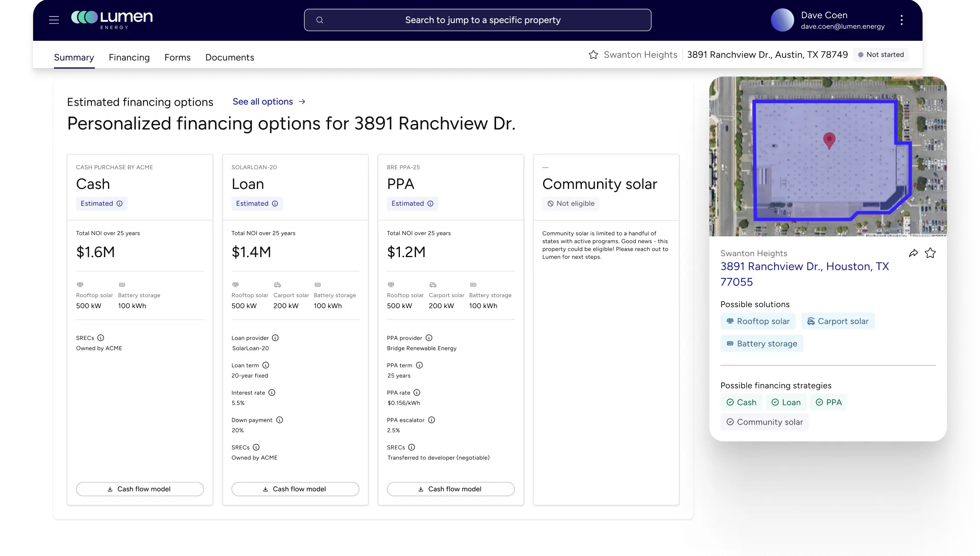Image resolution: width=980 pixels, height=556 pixels.
Task: Click the Estimated badge under Cash
Action: point(101,204)
